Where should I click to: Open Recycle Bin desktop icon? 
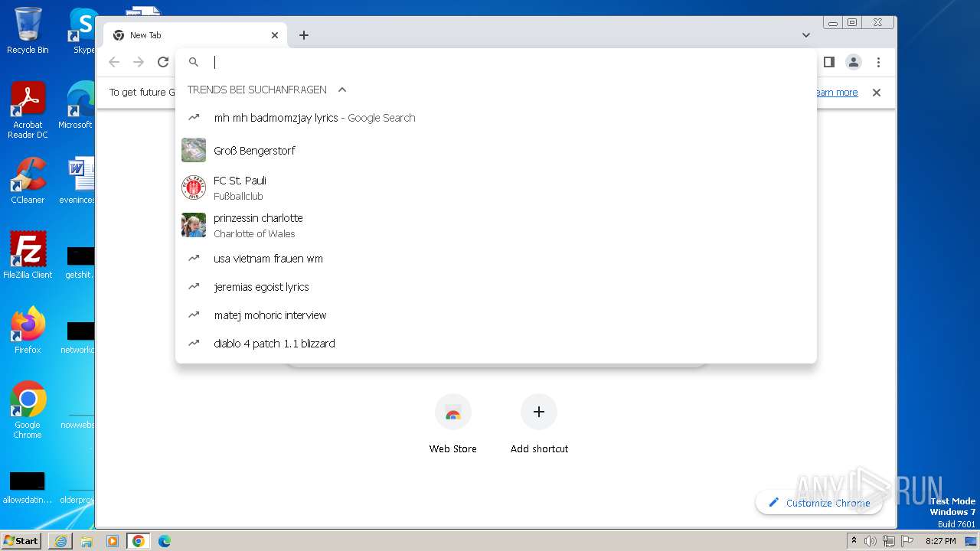click(x=28, y=31)
